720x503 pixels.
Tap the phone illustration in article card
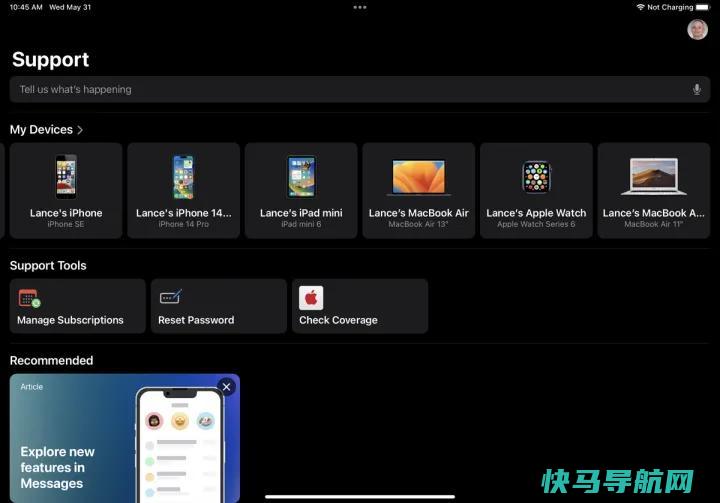180,445
